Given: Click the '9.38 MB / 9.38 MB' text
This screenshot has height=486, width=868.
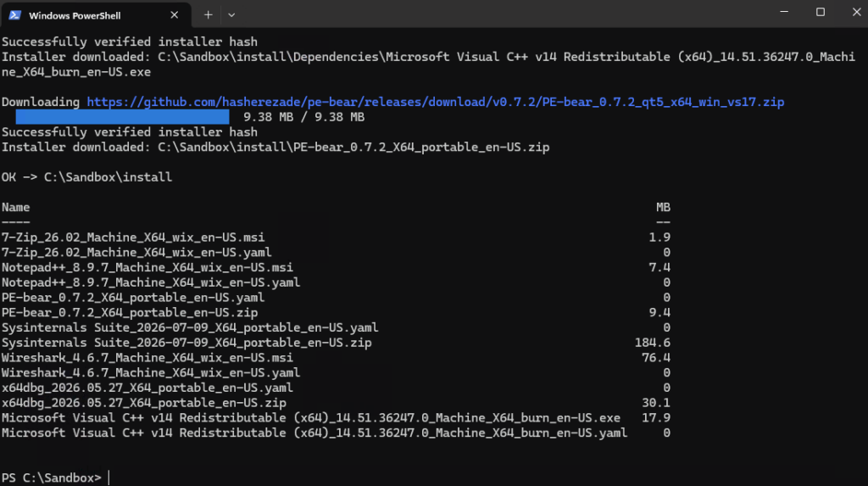Looking at the screenshot, I should pyautogui.click(x=304, y=117).
